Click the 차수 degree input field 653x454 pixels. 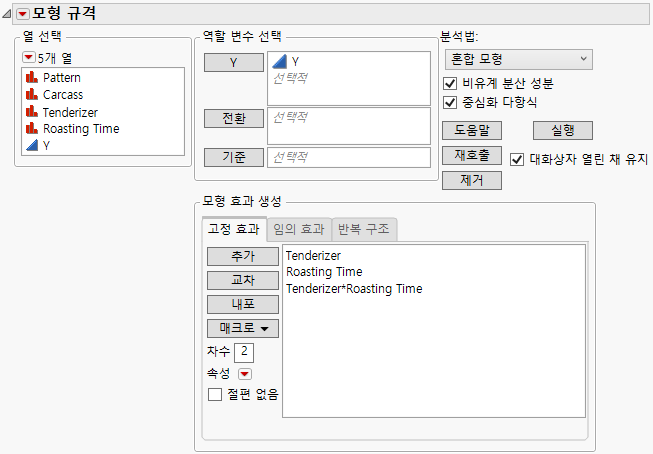[244, 352]
